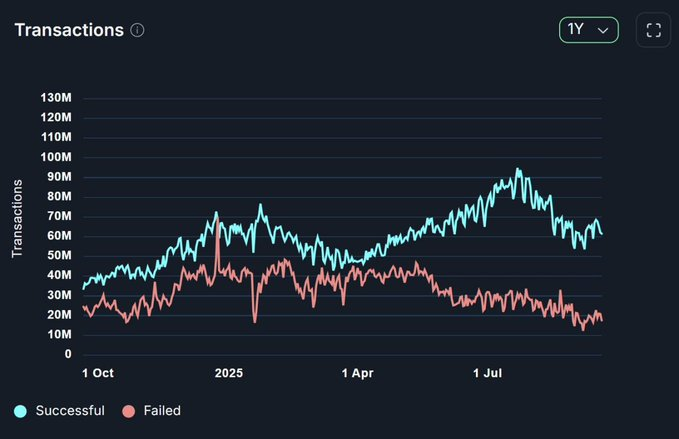
Task: Click the 50M y-axis label
Action: (x=59, y=255)
